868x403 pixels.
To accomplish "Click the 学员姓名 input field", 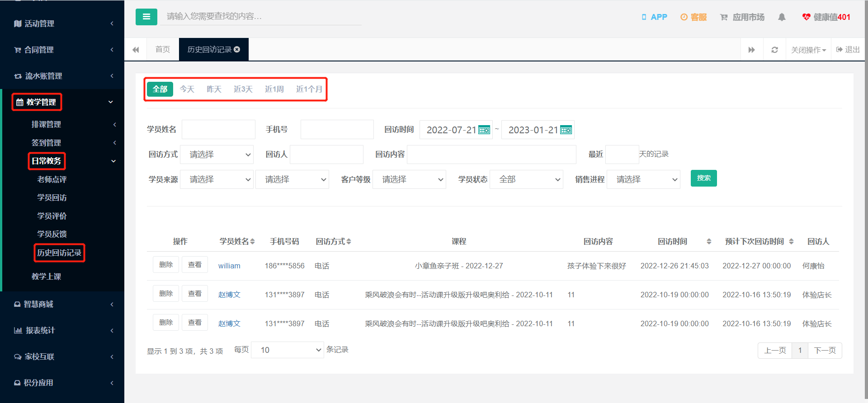I will click(218, 130).
